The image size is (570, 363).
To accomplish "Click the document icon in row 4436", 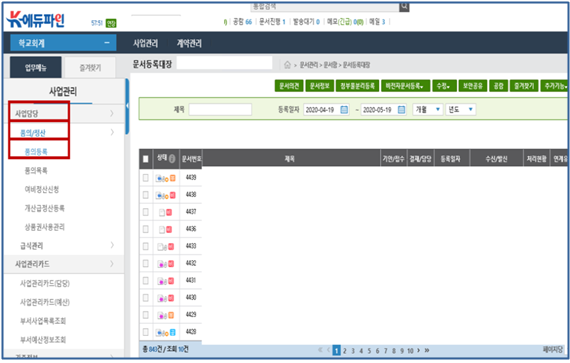I will click(x=162, y=230).
